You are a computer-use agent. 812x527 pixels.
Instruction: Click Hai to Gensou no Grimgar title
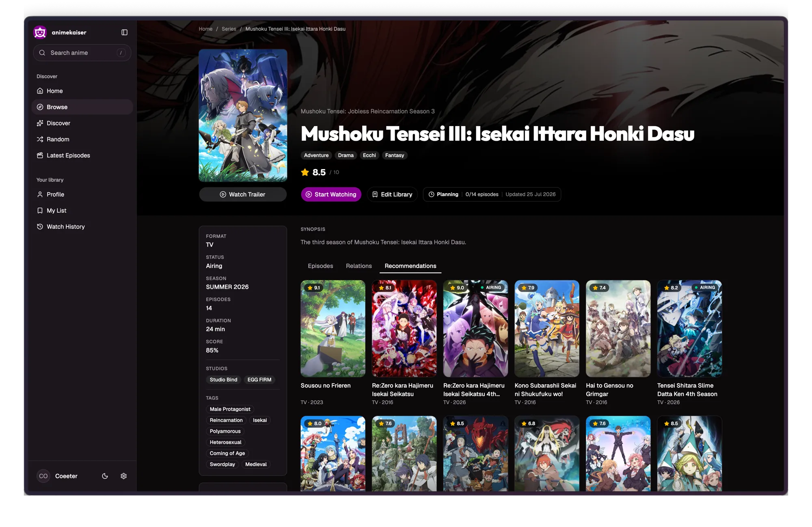point(609,390)
